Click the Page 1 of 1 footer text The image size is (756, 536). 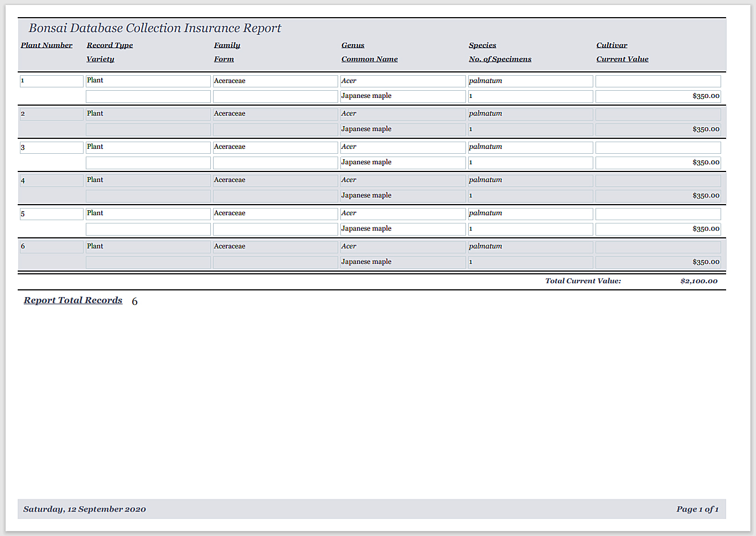point(697,509)
